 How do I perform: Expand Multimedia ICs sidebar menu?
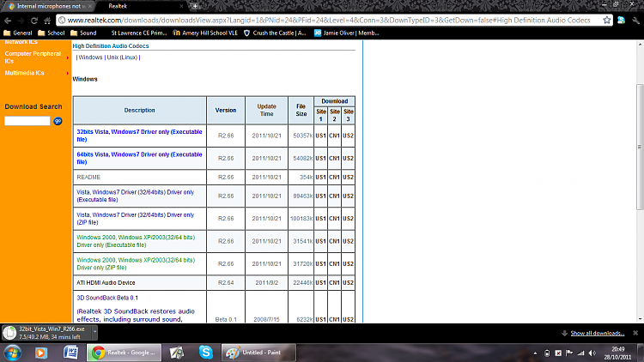(25, 73)
